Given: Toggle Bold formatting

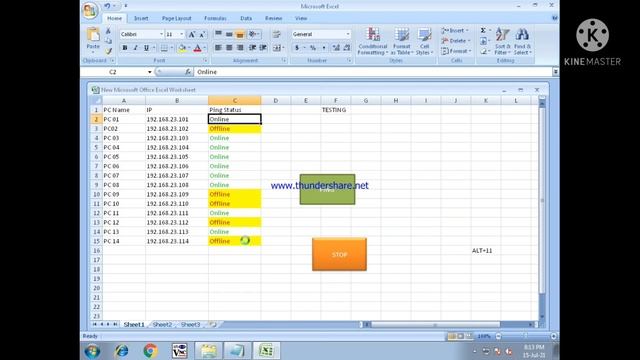Looking at the screenshot, I should click(125, 48).
